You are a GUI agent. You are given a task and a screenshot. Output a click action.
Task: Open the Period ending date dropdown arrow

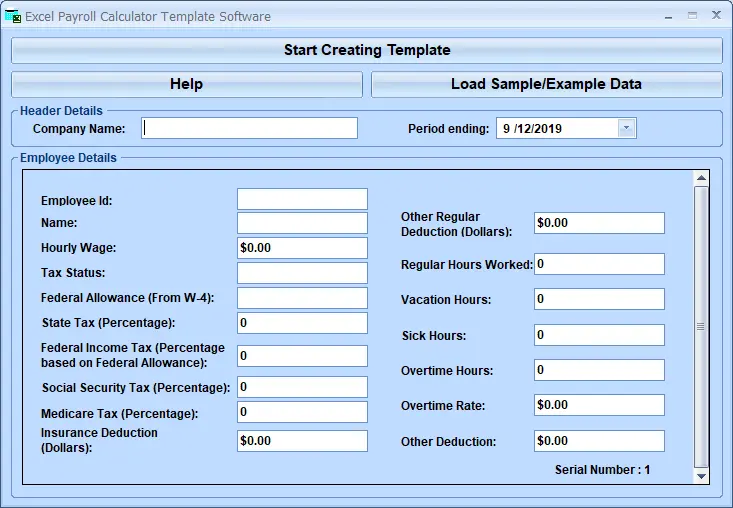coord(626,128)
